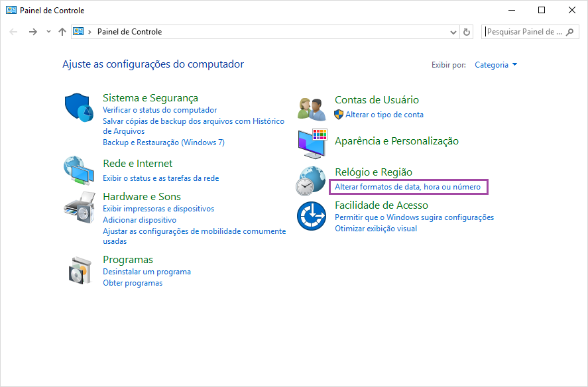Click Exibir impressoras e dispositivos

pyautogui.click(x=158, y=209)
